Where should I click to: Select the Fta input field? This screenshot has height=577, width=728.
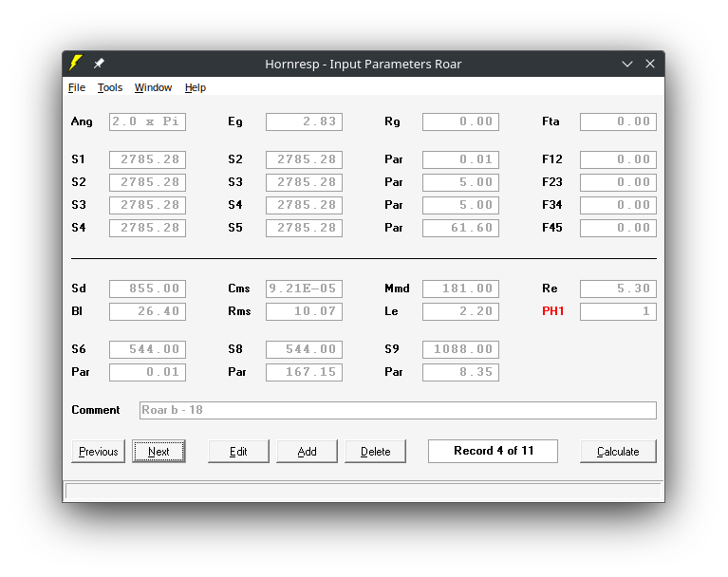click(x=618, y=121)
